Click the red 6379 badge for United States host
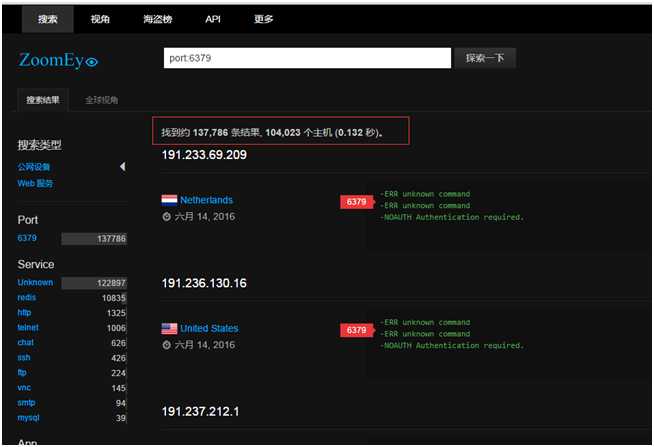The height and width of the screenshot is (447, 654). (x=357, y=330)
